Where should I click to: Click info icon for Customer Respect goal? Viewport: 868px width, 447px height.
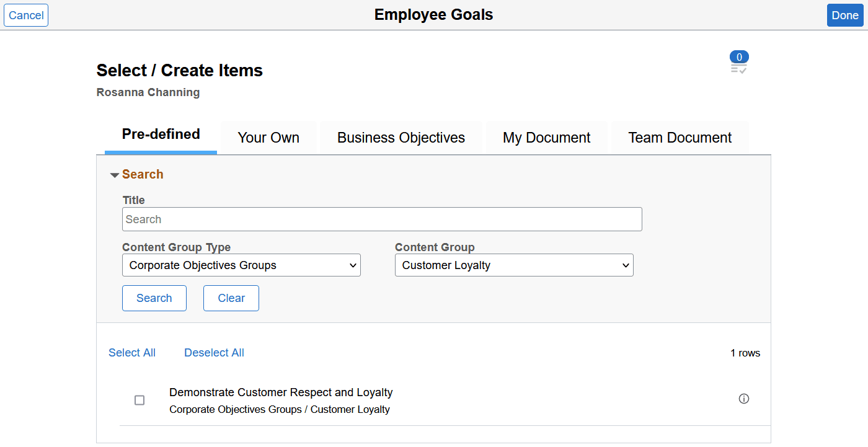744,399
